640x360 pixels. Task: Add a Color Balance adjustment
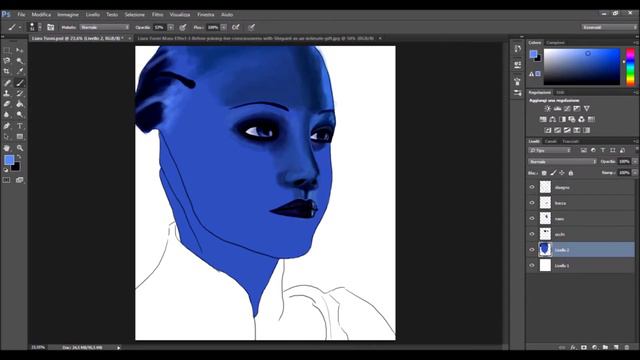(x=553, y=120)
